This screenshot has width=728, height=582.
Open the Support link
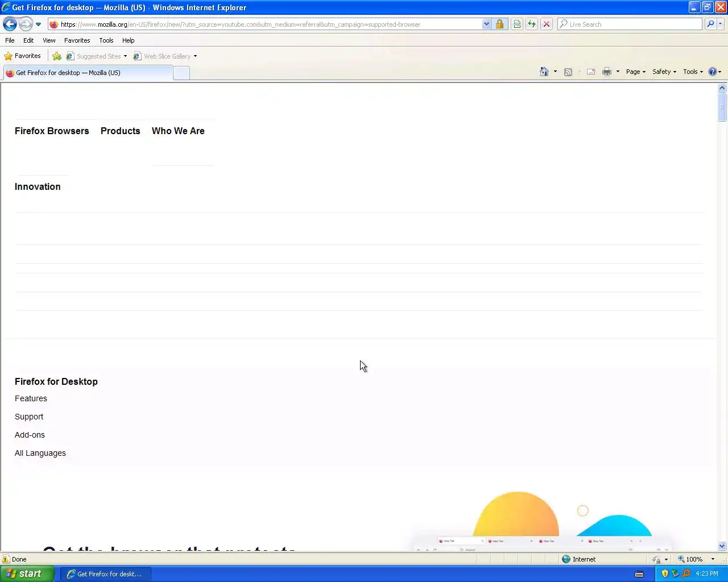click(x=29, y=417)
